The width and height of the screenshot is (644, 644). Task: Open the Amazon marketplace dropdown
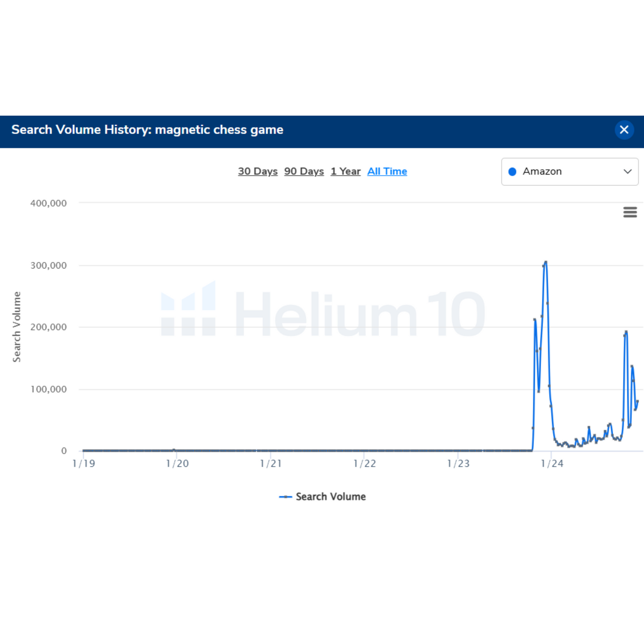[x=570, y=172]
